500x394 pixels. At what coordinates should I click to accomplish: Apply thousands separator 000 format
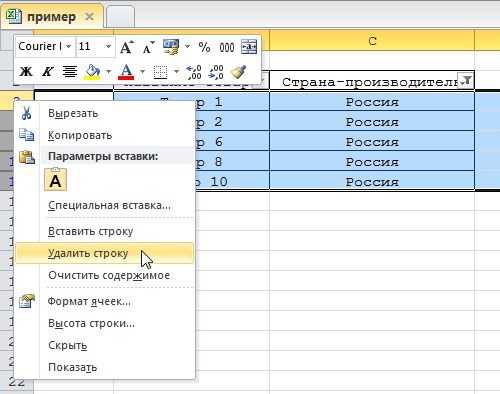coord(227,47)
